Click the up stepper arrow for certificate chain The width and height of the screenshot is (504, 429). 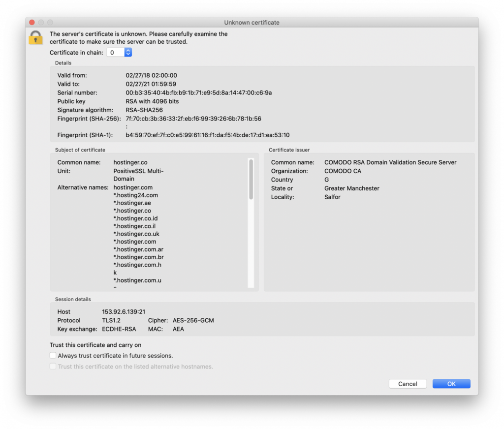point(128,50)
